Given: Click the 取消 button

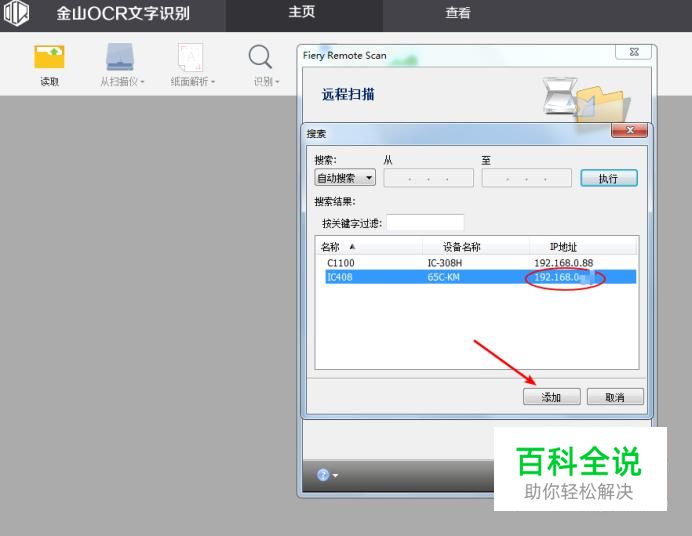Looking at the screenshot, I should point(615,397).
